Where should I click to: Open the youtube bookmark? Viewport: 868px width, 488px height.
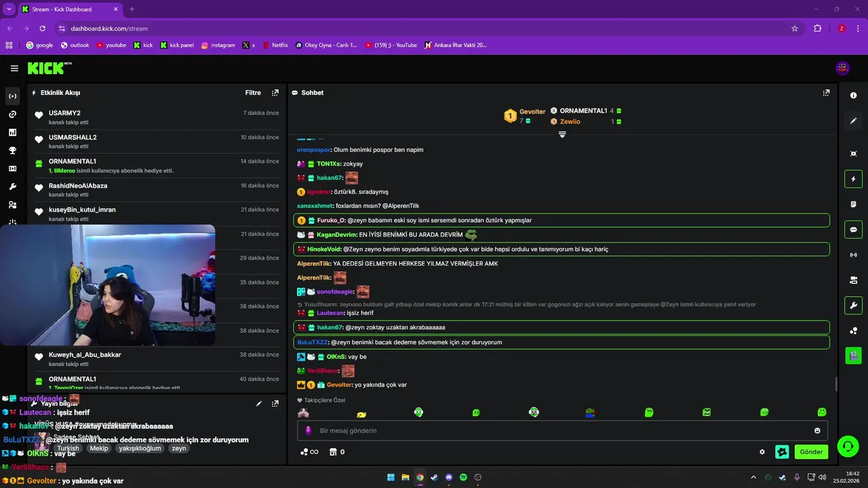(x=111, y=45)
